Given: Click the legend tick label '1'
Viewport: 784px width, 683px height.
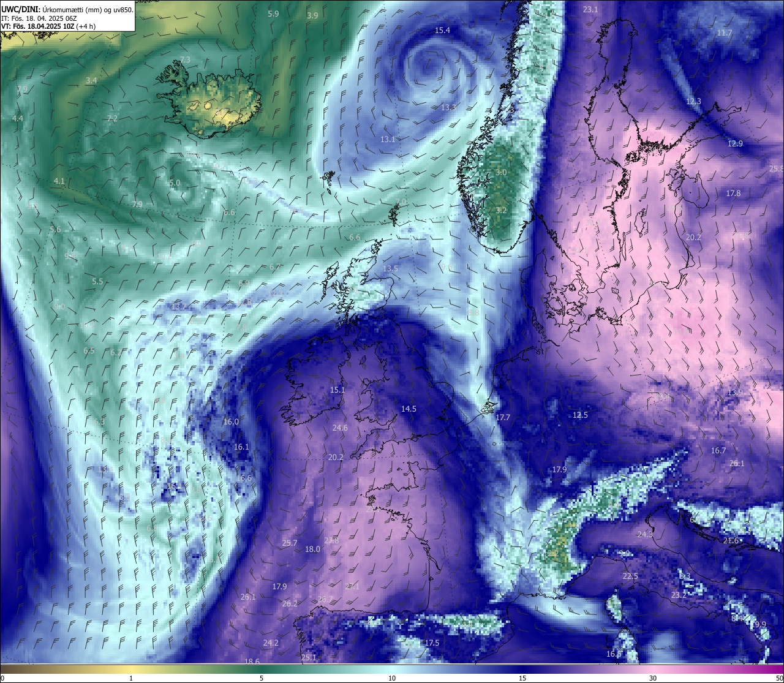Looking at the screenshot, I should (131, 678).
